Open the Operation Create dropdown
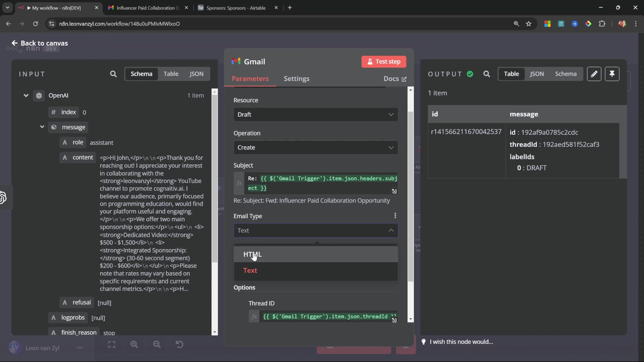Screen dimensions: 644x362 [x=316, y=147]
